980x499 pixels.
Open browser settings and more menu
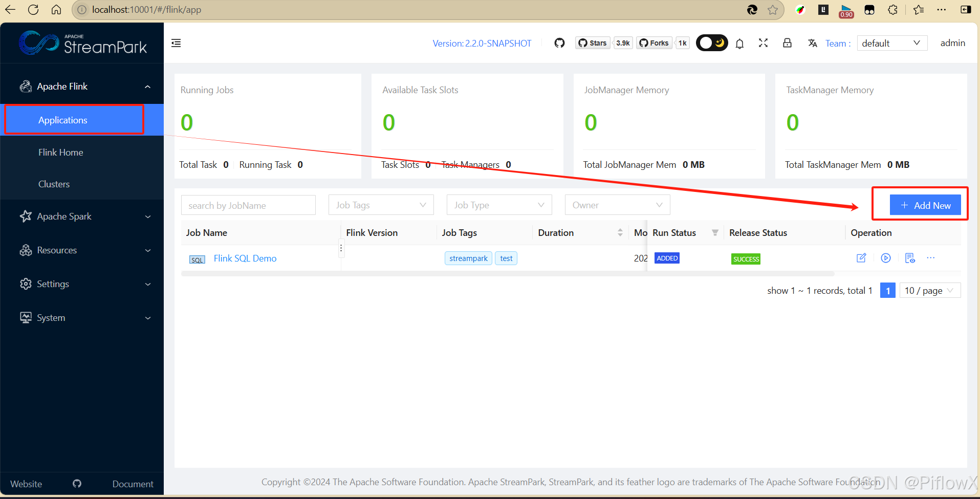[x=942, y=10]
